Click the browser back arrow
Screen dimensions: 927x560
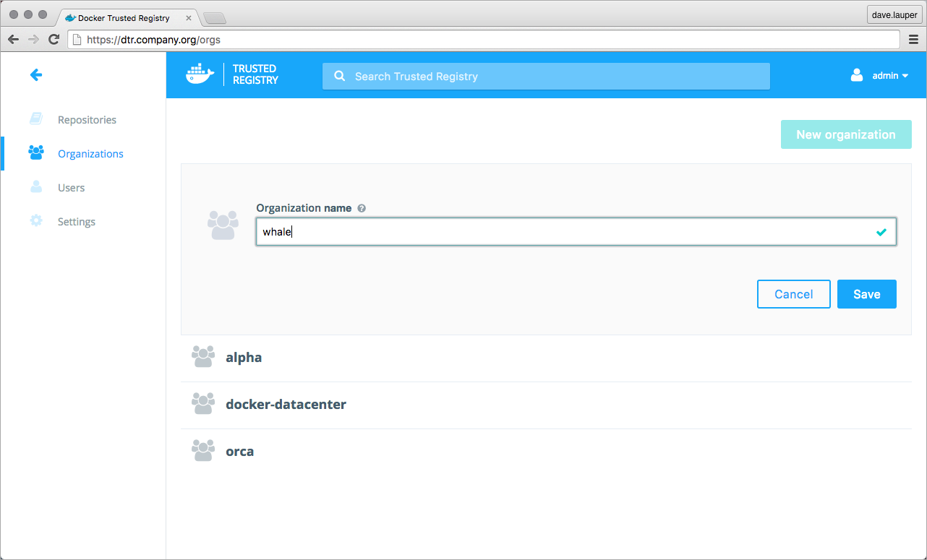click(13, 39)
